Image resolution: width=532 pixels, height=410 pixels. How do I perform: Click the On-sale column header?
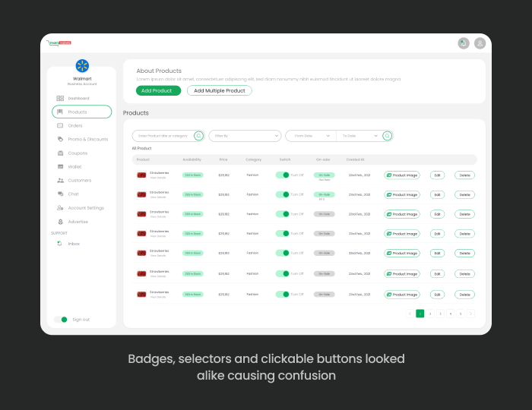coord(323,159)
